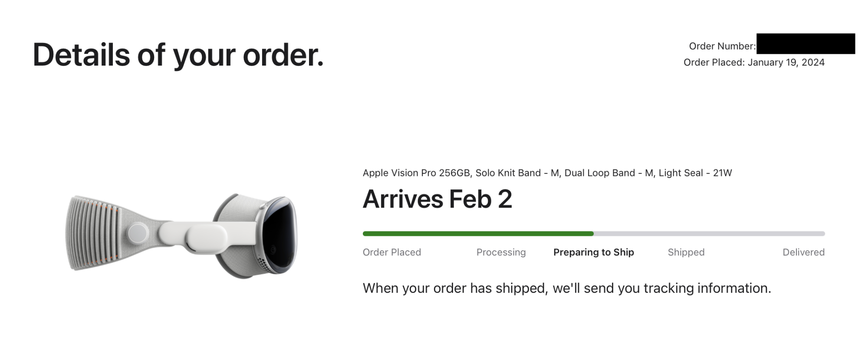This screenshot has width=868, height=358.
Task: Click the fit dial on headband
Action: (138, 233)
